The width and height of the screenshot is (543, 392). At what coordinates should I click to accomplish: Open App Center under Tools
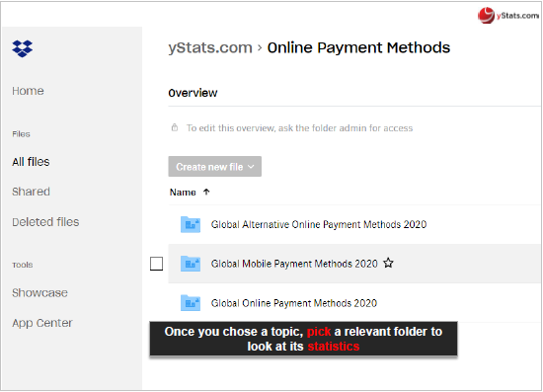click(x=42, y=323)
